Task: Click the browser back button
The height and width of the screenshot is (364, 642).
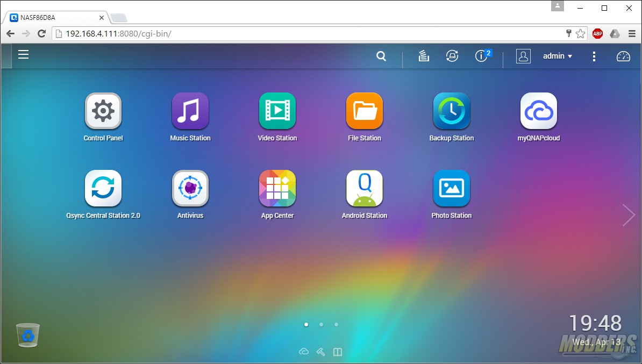Action: (x=11, y=33)
